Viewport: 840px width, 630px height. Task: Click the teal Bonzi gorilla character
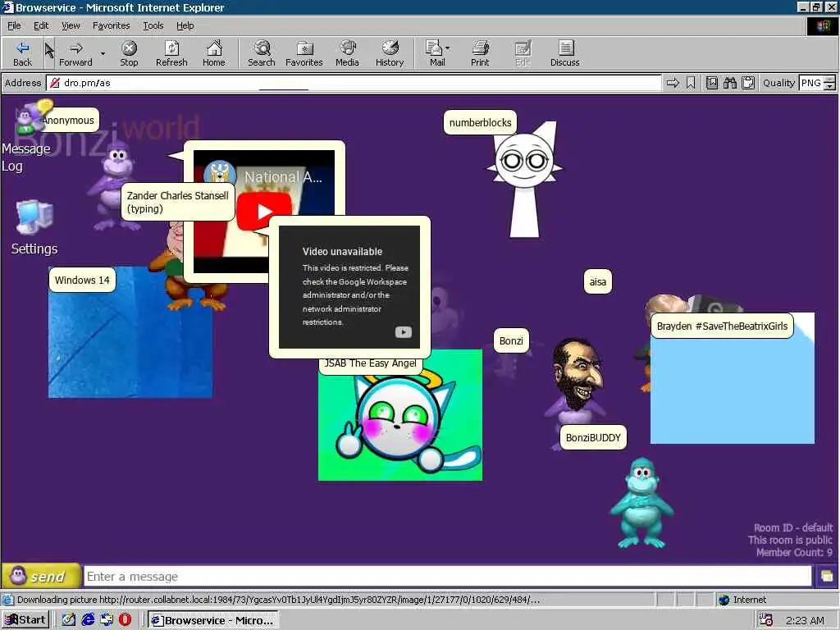coord(641,503)
